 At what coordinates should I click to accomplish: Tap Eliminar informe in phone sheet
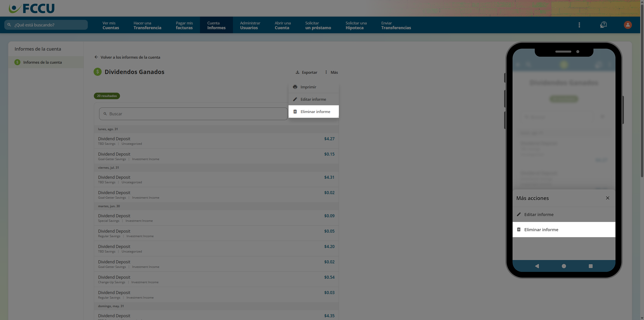click(x=564, y=229)
